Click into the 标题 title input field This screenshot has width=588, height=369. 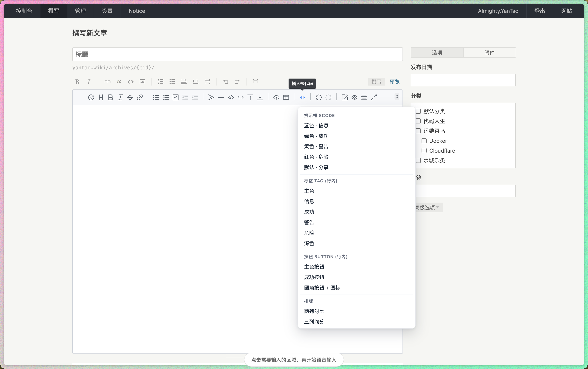[237, 54]
